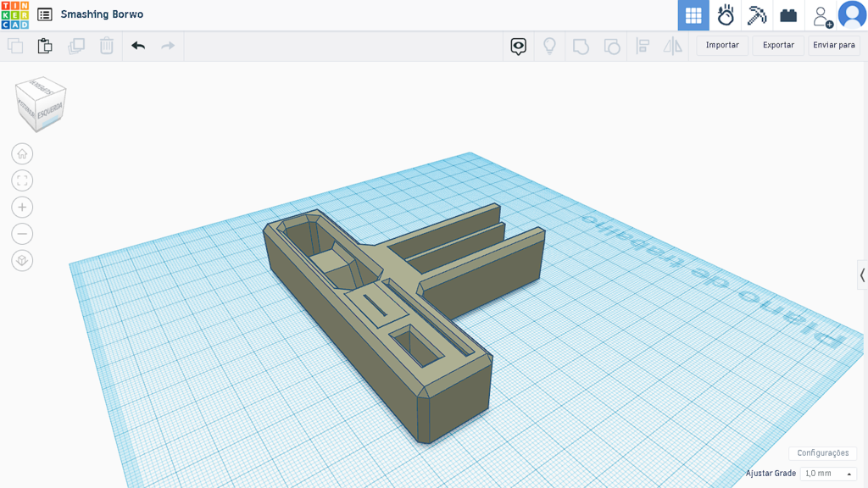Open the design menu beside Smashing Borwo
The width and height of the screenshot is (868, 488).
(x=43, y=14)
